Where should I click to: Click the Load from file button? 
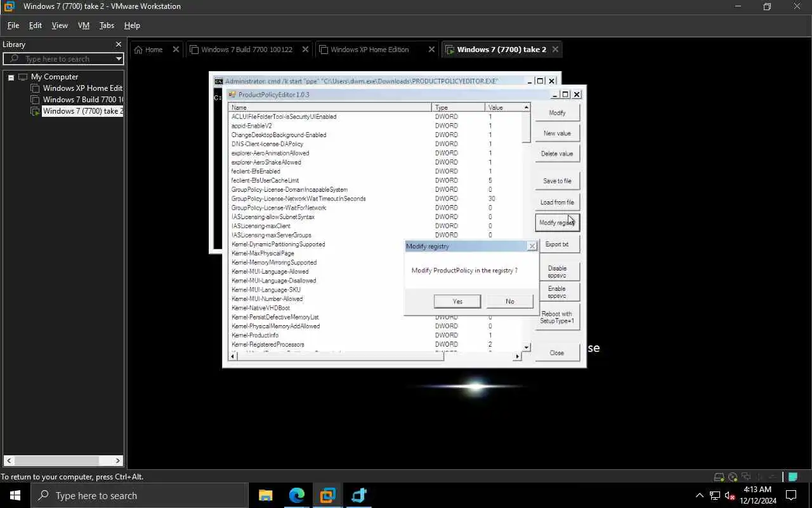tap(557, 203)
